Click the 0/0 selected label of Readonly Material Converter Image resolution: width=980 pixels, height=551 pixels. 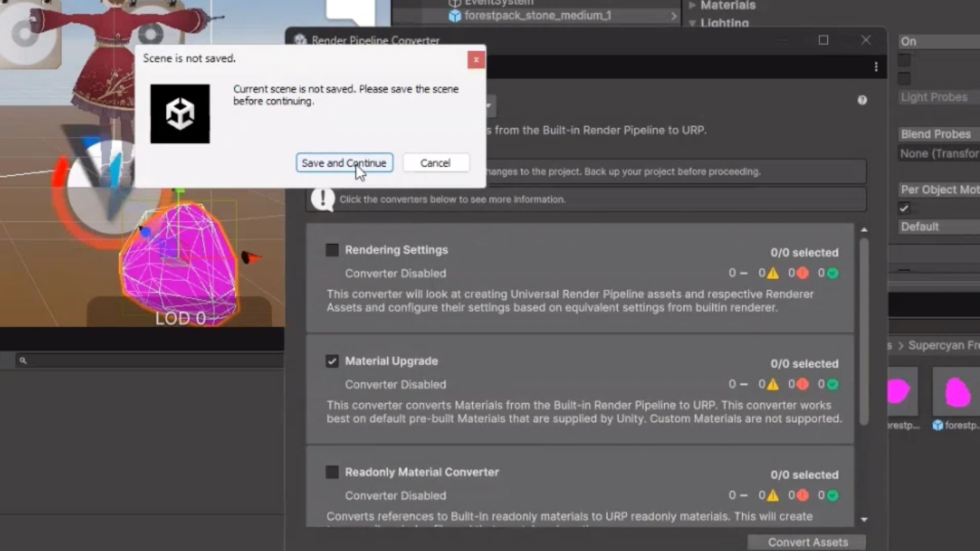pos(805,474)
